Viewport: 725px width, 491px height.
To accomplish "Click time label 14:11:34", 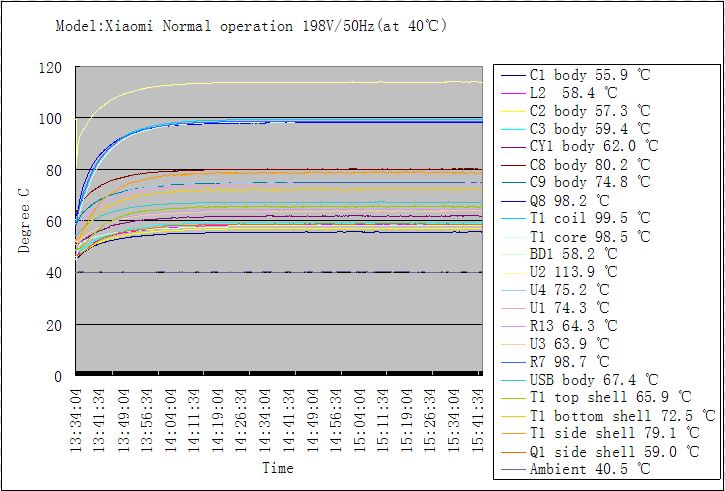I will click(x=194, y=420).
